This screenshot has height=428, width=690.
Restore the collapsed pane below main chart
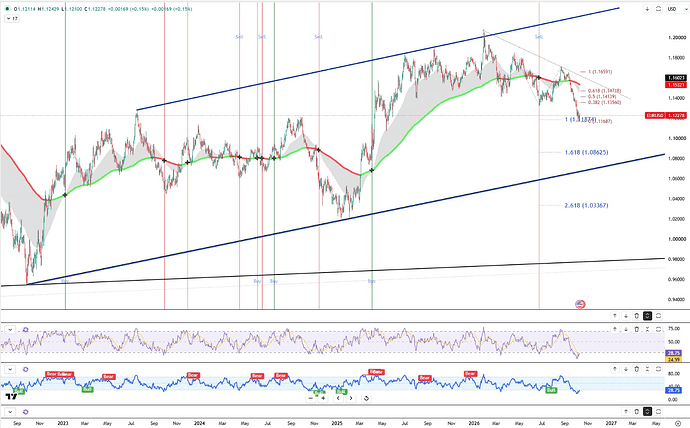(x=647, y=316)
